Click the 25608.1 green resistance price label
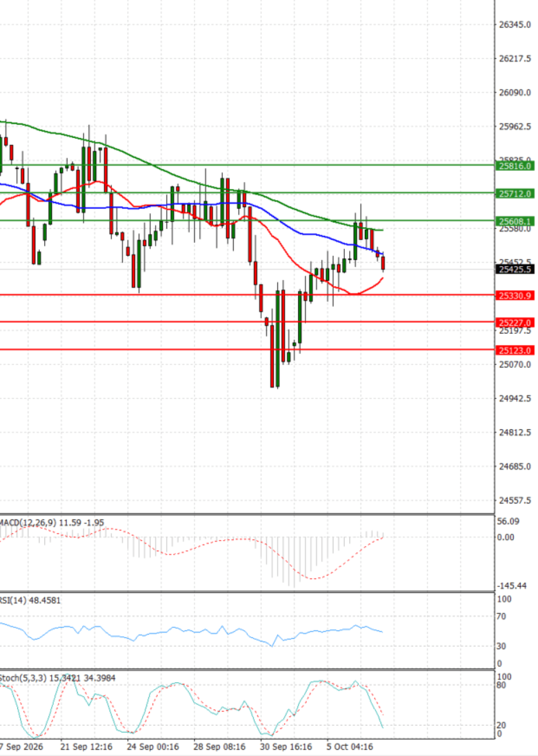Screen dimensions: 538x756 [515, 221]
